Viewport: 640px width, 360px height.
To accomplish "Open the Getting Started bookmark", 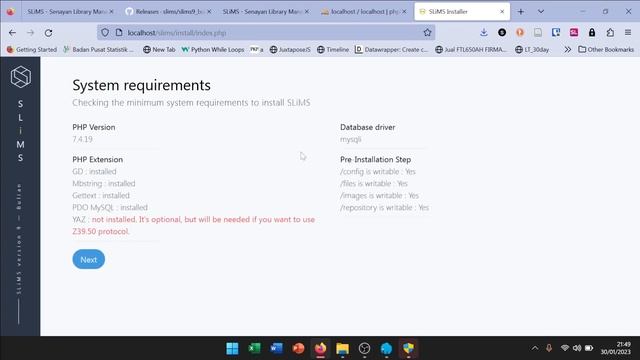I will point(32,49).
